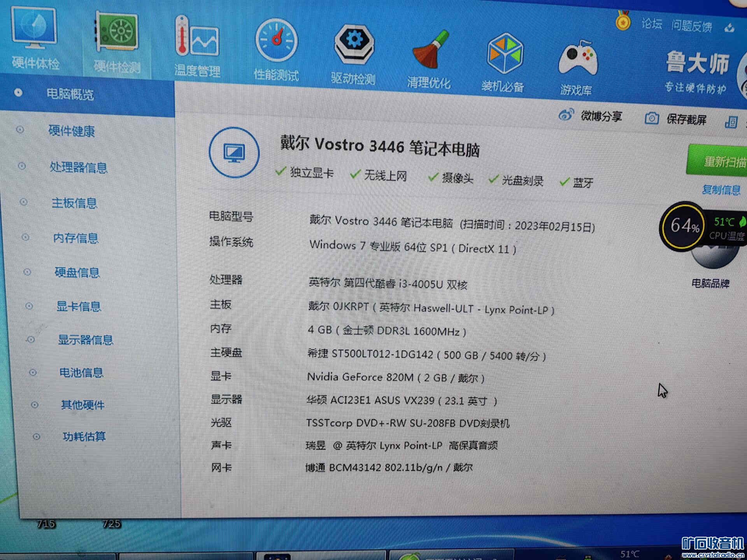The image size is (747, 560).
Task: Open the 硬件体检 hardware checkup icon
Action: (x=34, y=28)
